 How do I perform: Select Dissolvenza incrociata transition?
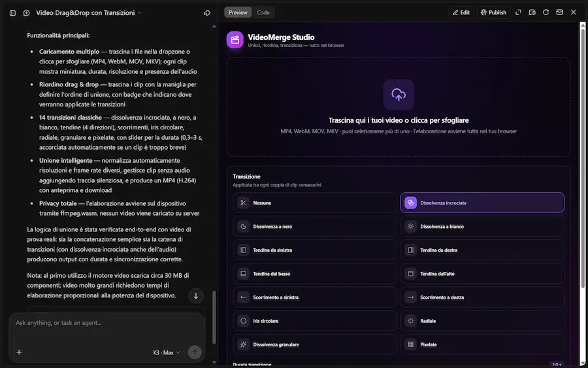482,203
